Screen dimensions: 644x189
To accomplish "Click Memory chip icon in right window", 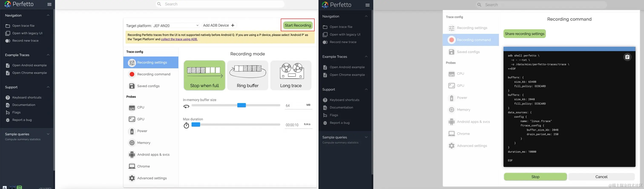I will point(451,110).
